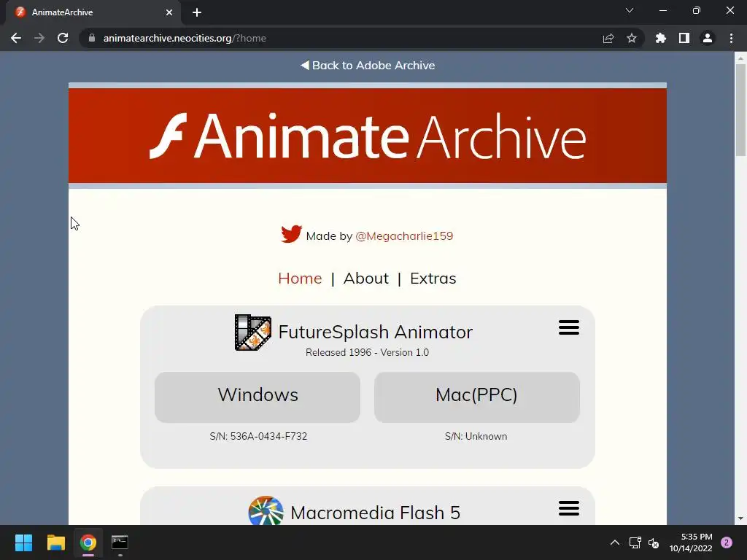This screenshot has width=747, height=560.
Task: Open Chrome three-dot menu
Action: [731, 38]
